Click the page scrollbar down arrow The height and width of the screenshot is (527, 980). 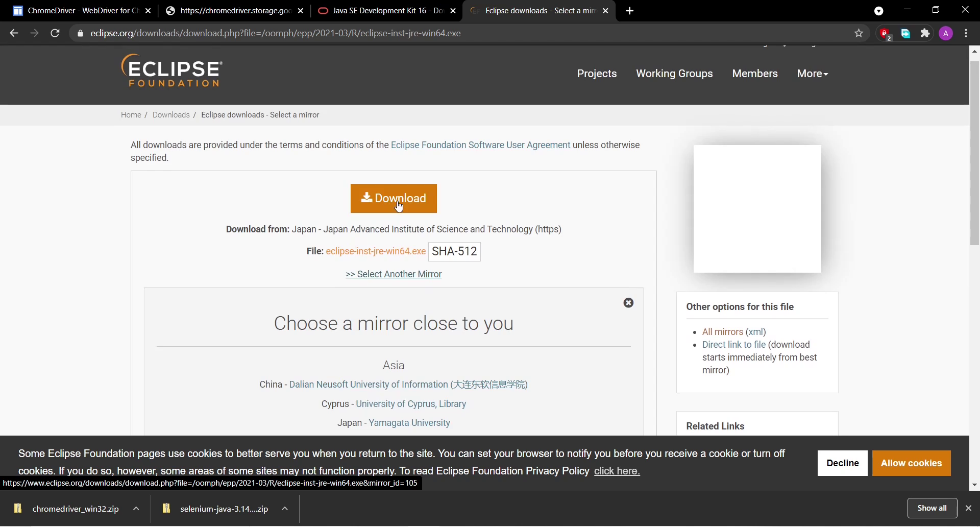[974, 485]
